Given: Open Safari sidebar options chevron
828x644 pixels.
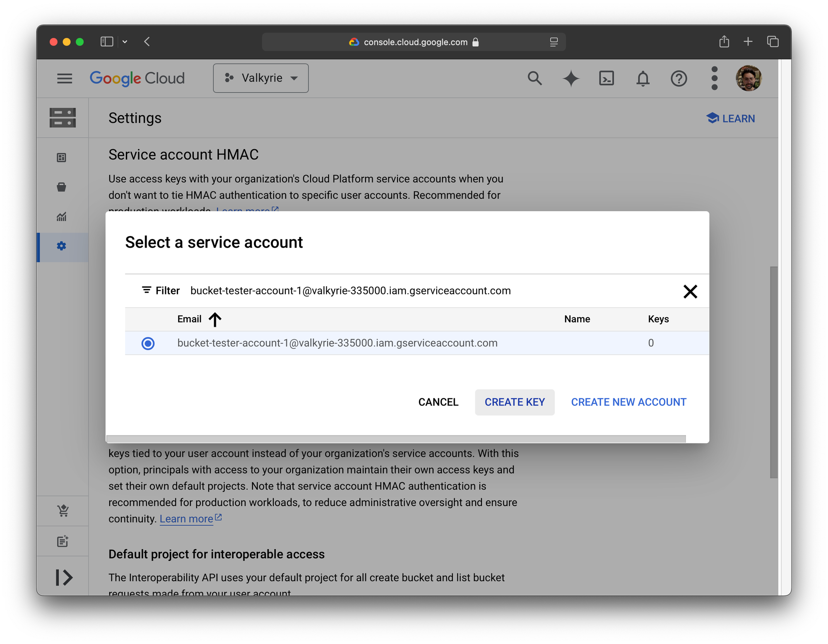Looking at the screenshot, I should point(125,42).
